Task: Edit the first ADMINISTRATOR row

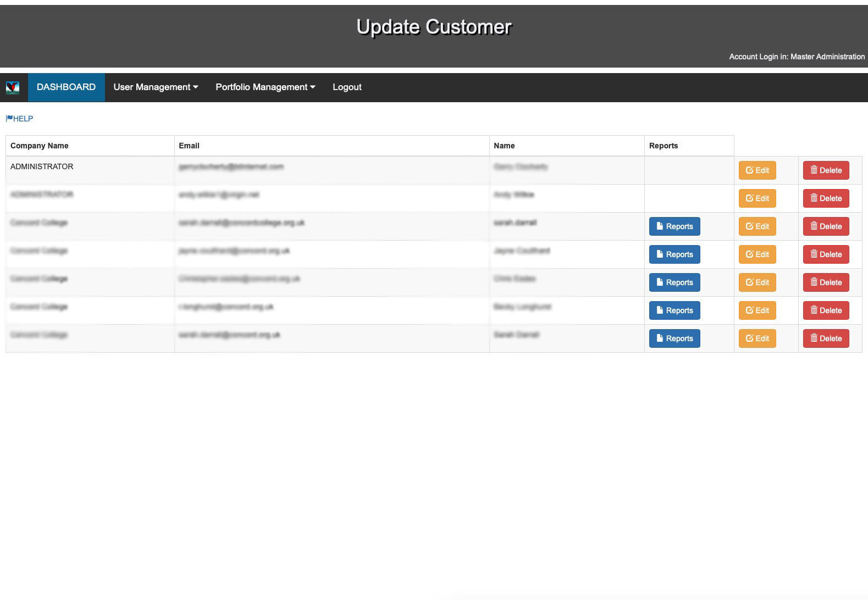Action: (x=757, y=170)
